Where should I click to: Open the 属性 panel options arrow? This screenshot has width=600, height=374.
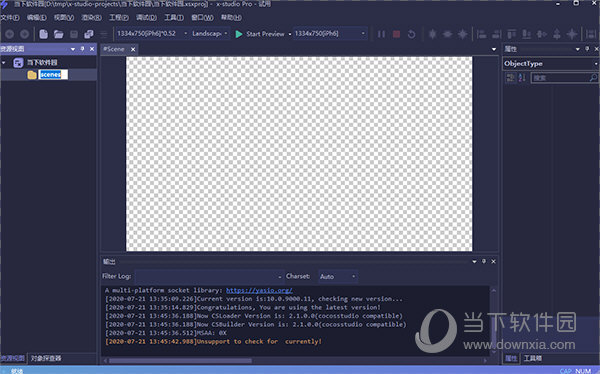[x=577, y=49]
